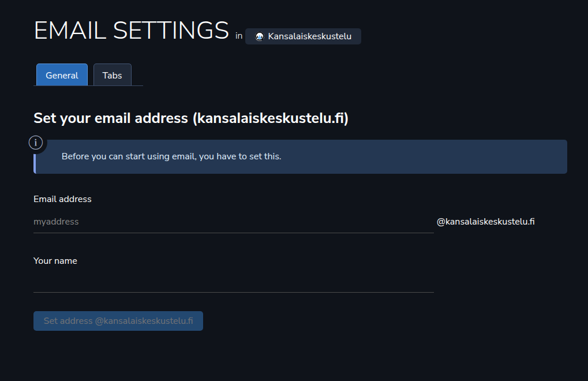Switch to the General tab
Viewport: 588px width, 381px height.
pos(62,75)
